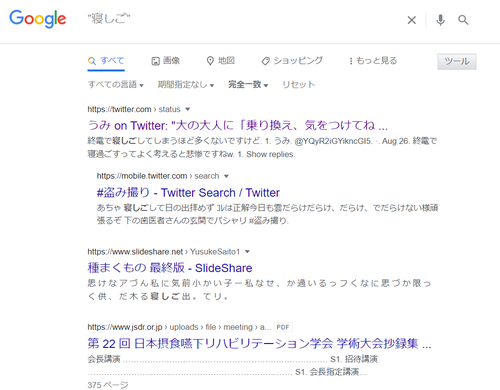
Task: Switch to the ショッピング tab
Action: point(292,61)
